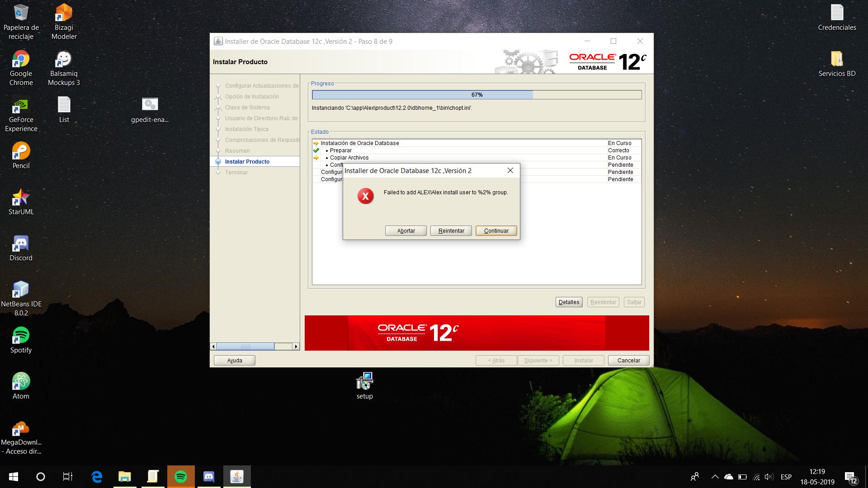Image resolution: width=868 pixels, height=488 pixels.
Task: Open the clock showing 12:19
Action: pos(817,477)
